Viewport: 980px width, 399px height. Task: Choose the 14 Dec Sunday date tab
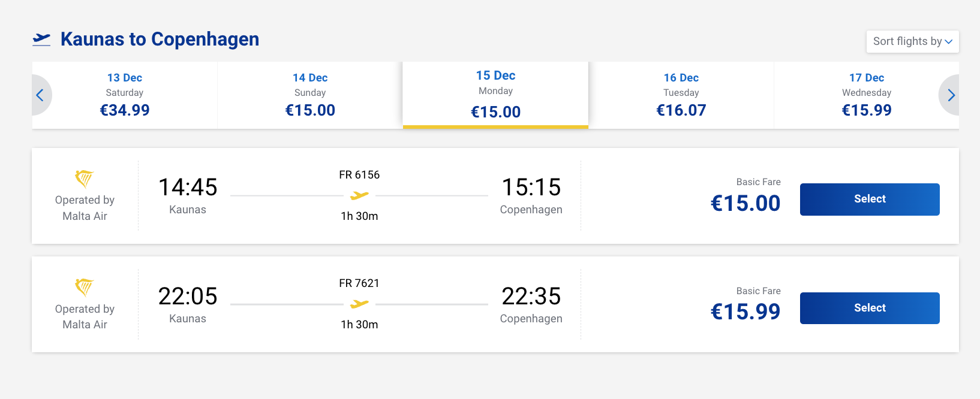coord(310,95)
